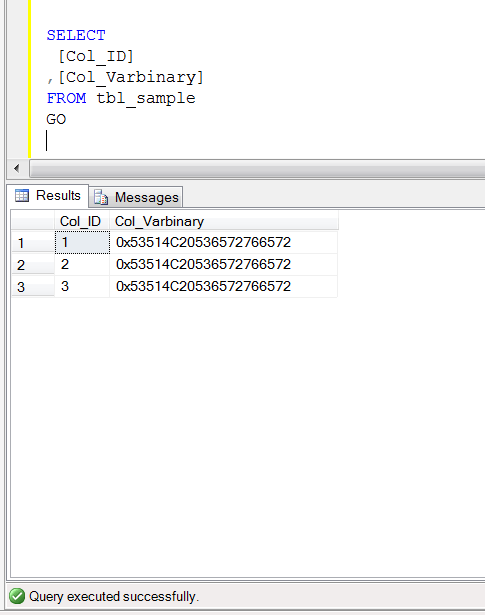Select the Col_ID cell with value 1
This screenshot has width=485, height=615.
click(82, 242)
